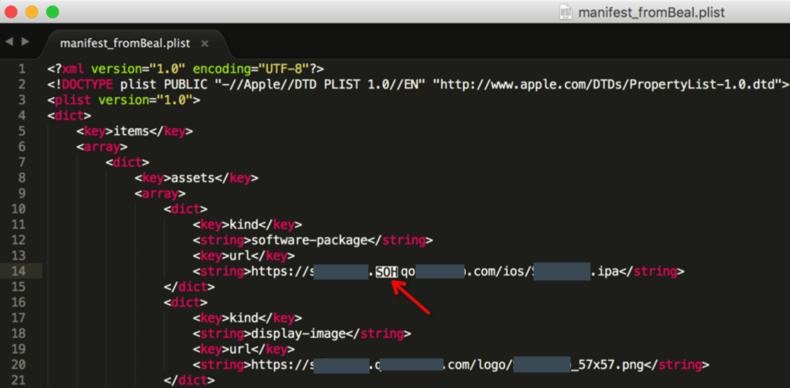Image resolution: width=790 pixels, height=388 pixels.
Task: Click the <array> tag on line 9
Action: tap(160, 193)
